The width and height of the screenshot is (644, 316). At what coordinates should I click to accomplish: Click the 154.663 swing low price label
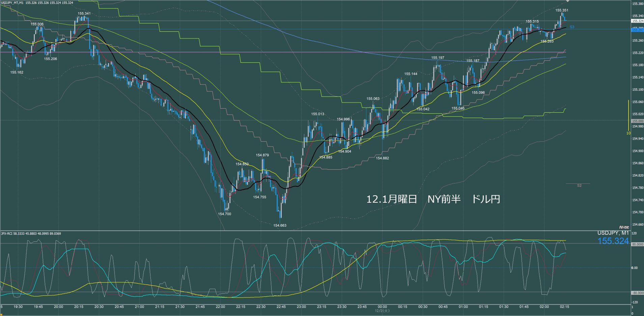[x=280, y=225]
